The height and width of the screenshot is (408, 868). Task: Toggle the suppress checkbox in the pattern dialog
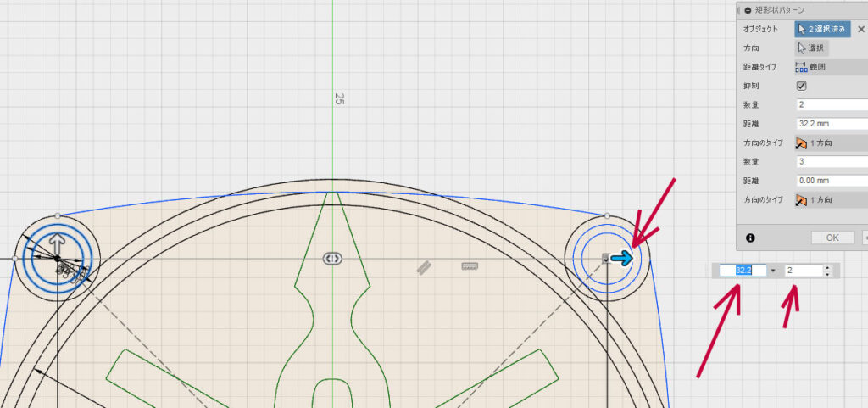coord(801,86)
